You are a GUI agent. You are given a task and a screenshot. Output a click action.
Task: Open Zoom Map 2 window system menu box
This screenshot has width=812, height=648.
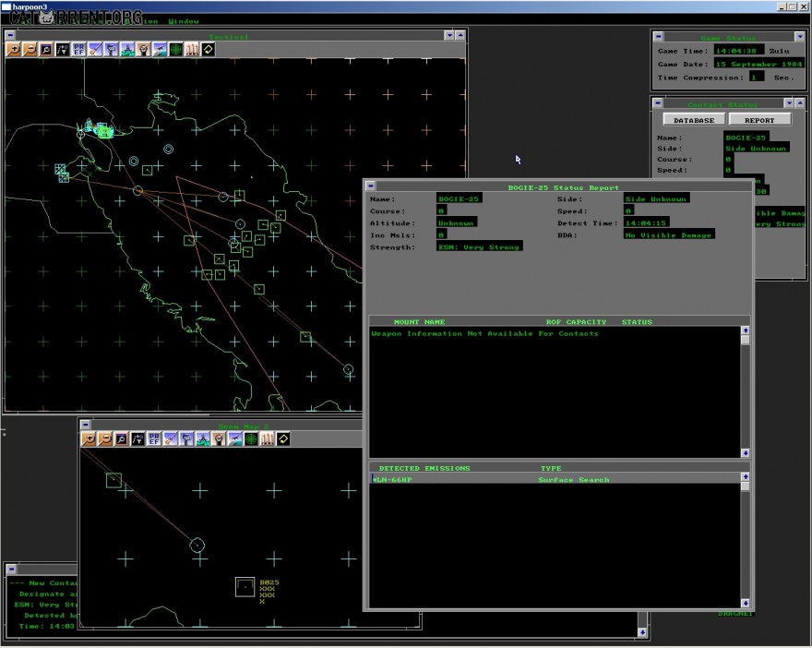(86, 425)
